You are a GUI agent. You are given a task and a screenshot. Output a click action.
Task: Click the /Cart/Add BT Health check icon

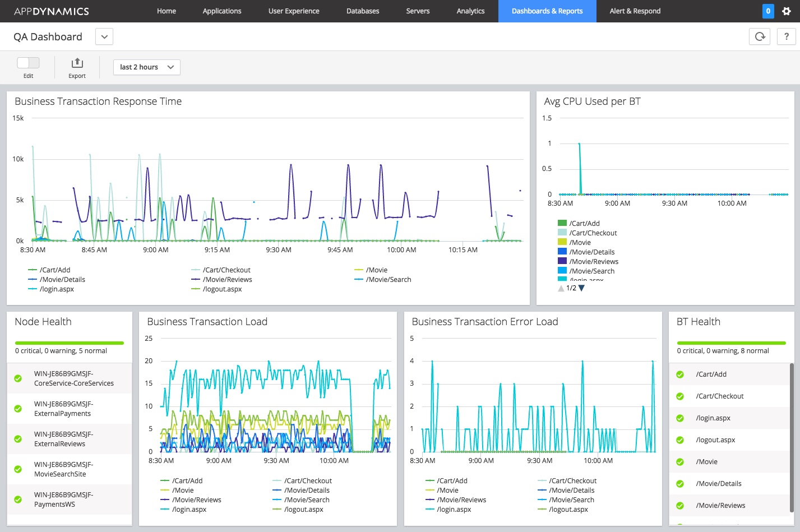point(680,374)
